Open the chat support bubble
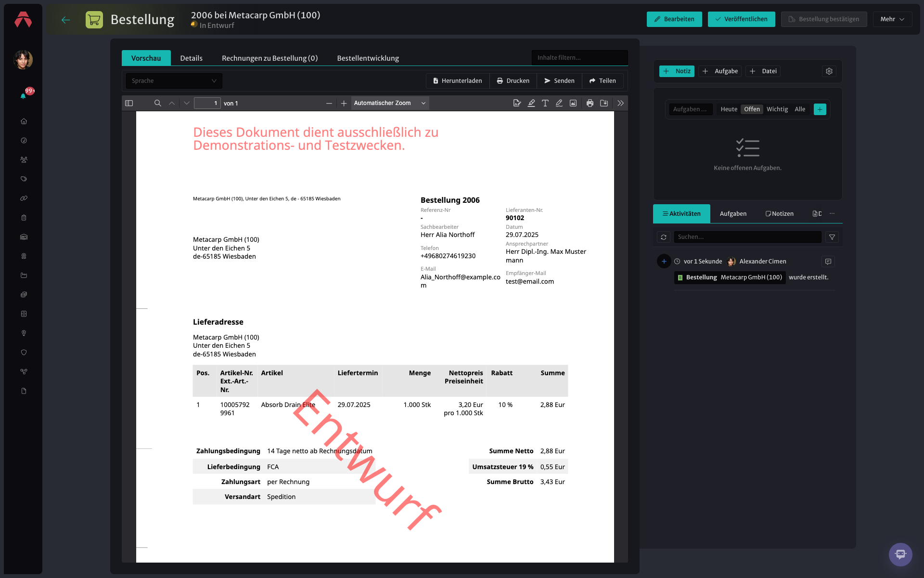The width and height of the screenshot is (924, 578). tap(900, 554)
